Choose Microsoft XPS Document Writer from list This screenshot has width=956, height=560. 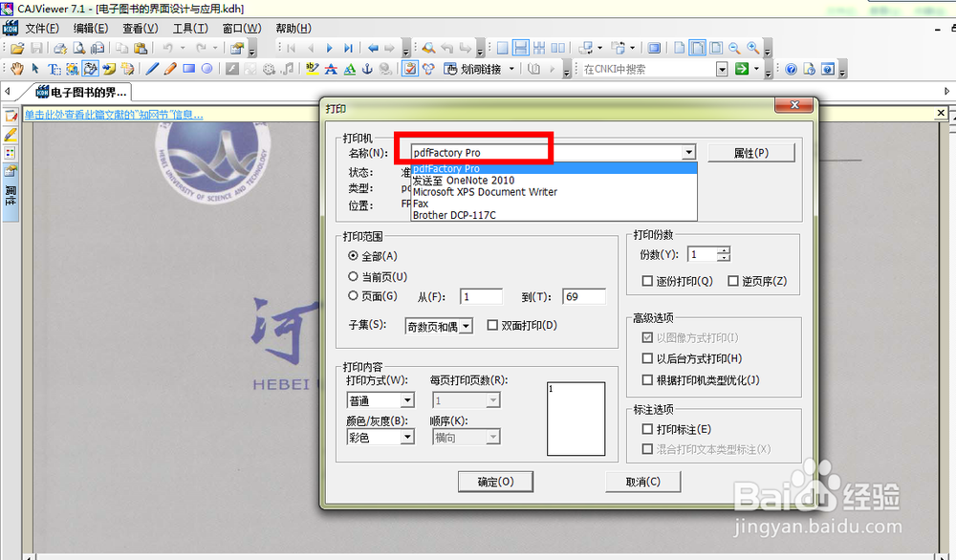point(554,192)
